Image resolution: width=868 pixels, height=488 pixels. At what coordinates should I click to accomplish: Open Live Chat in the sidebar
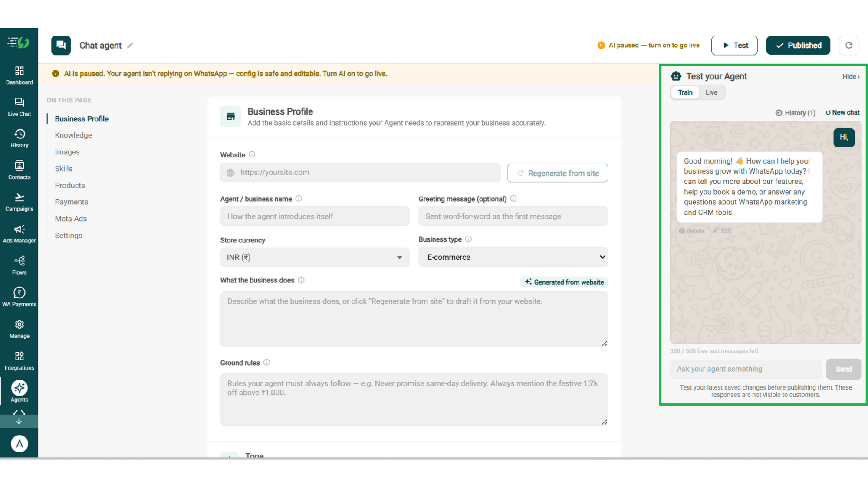pos(19,107)
